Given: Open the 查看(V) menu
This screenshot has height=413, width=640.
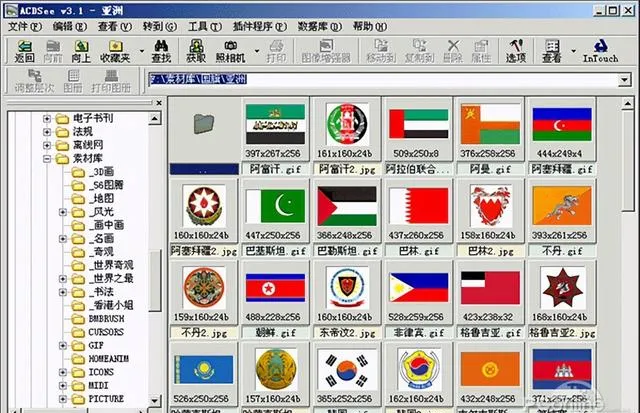Looking at the screenshot, I should (115, 27).
